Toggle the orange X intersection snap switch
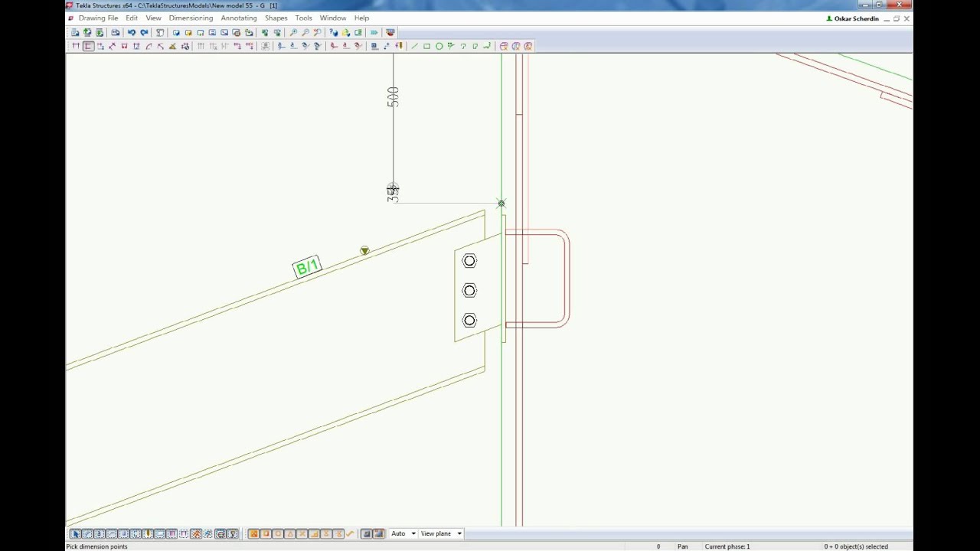The image size is (980, 551). (302, 533)
